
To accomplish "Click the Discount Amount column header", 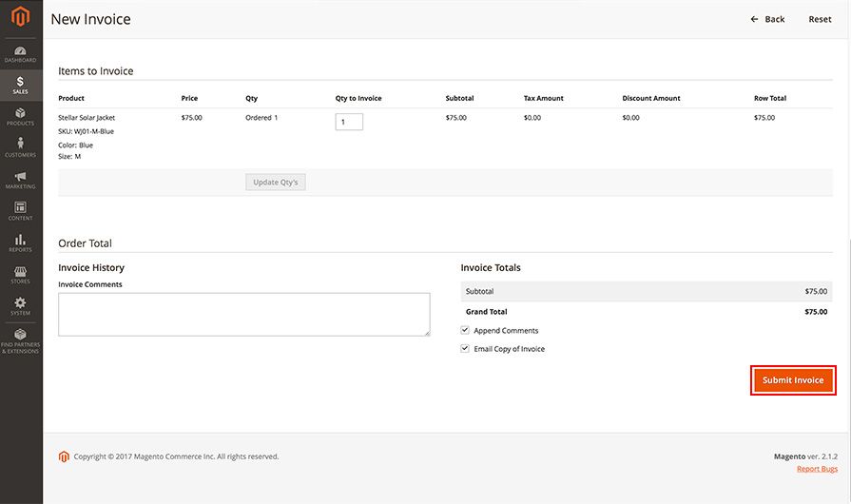I will click(x=651, y=98).
